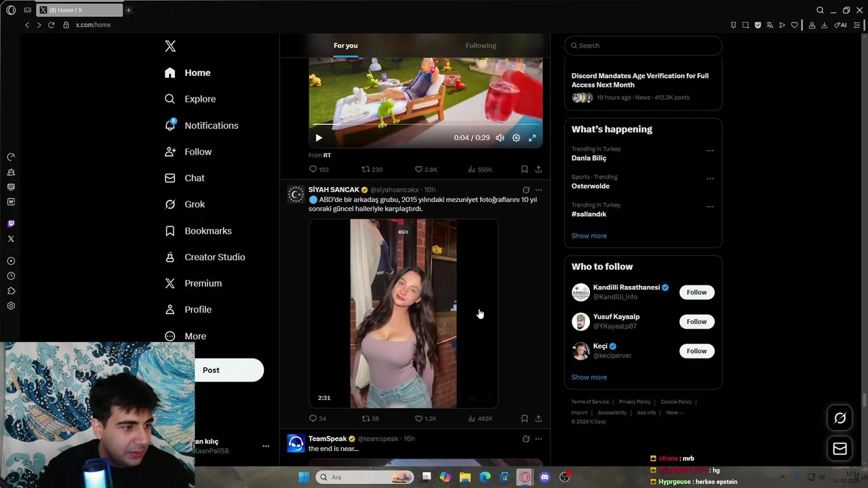Image resolution: width=868 pixels, height=488 pixels.
Task: Like SİYAH SANCAK post with 1.3K likes
Action: 426,419
